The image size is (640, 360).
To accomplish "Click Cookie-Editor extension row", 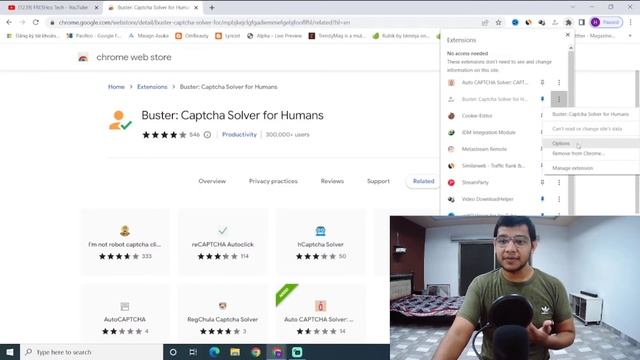I will (488, 116).
